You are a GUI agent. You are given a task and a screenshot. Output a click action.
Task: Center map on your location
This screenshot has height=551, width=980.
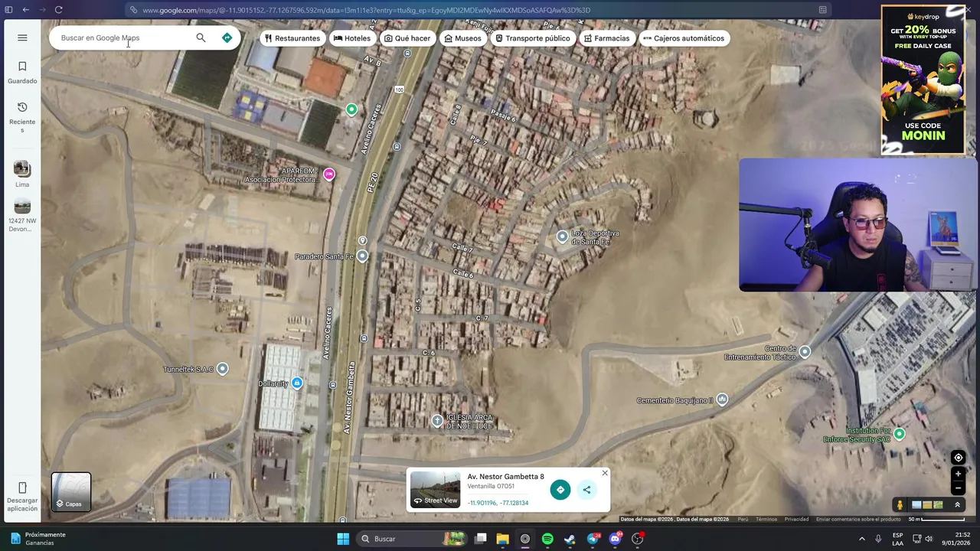click(x=958, y=458)
